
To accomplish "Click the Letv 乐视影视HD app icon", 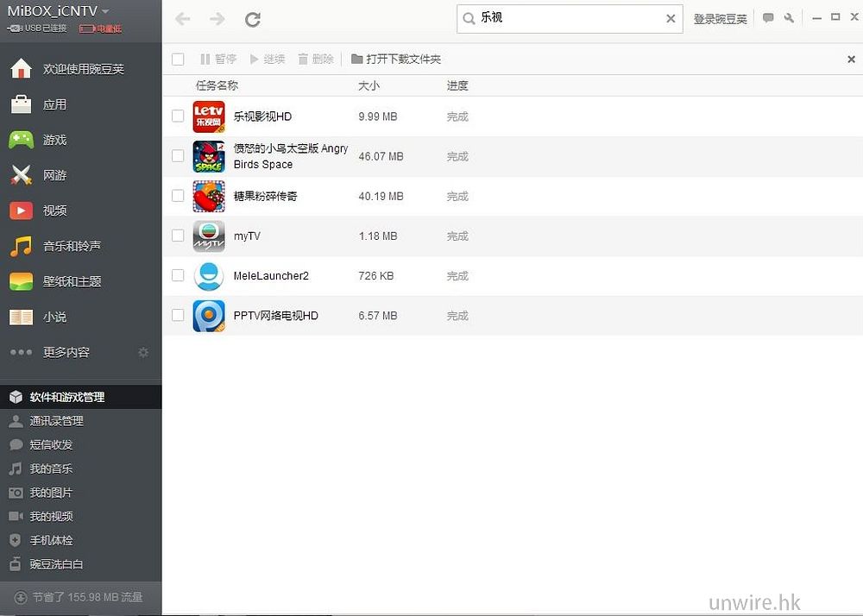I will tap(209, 116).
